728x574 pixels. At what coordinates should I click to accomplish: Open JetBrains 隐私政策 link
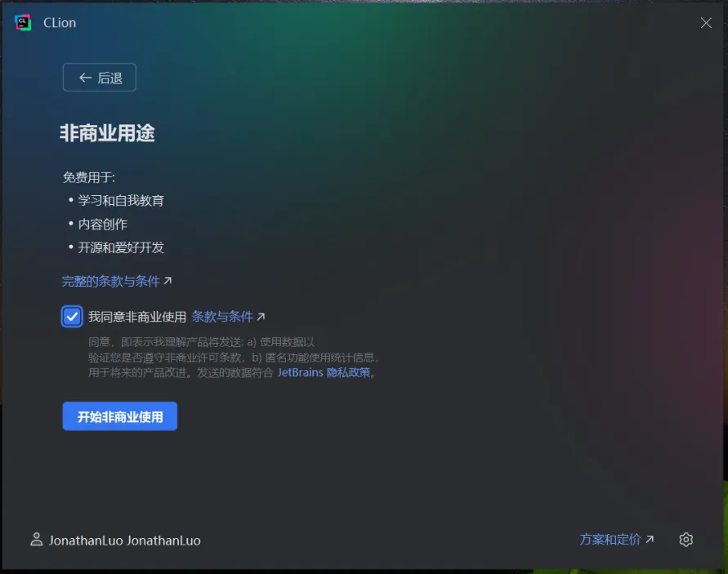pyautogui.click(x=324, y=372)
